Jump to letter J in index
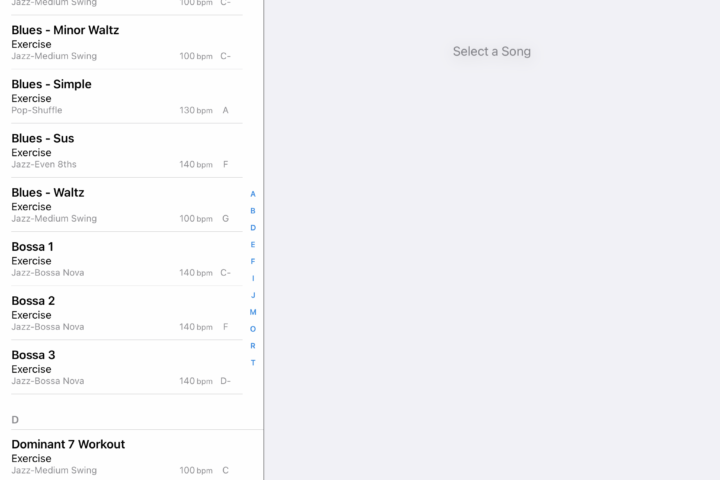 [x=253, y=295]
